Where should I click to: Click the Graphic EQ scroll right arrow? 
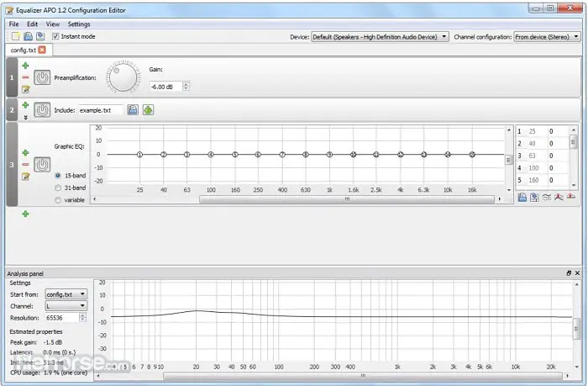[500, 199]
